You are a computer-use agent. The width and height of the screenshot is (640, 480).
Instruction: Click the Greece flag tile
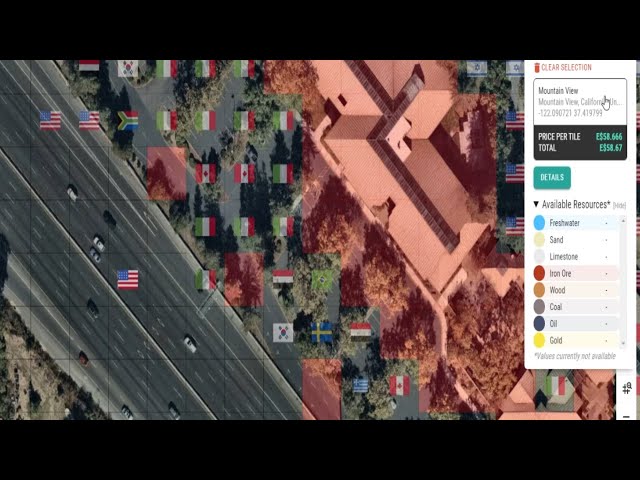pyautogui.click(x=360, y=385)
